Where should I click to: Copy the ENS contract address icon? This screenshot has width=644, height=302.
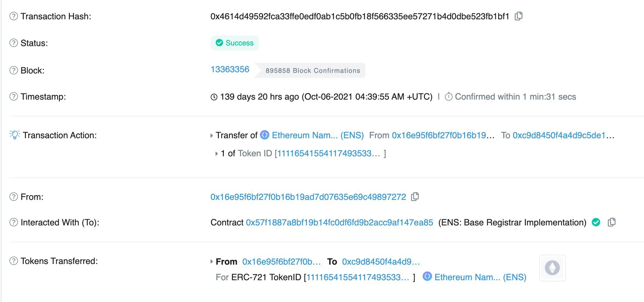(612, 222)
